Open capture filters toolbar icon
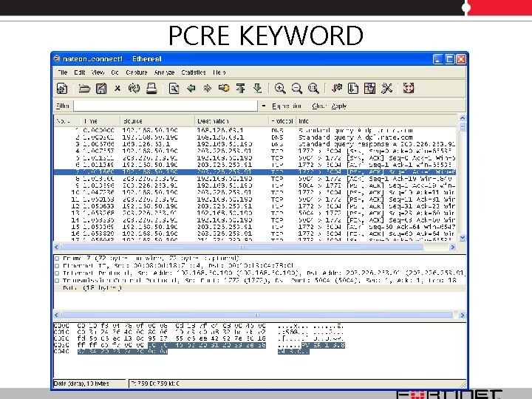Screen dimensions: 532x399 coord(337,89)
